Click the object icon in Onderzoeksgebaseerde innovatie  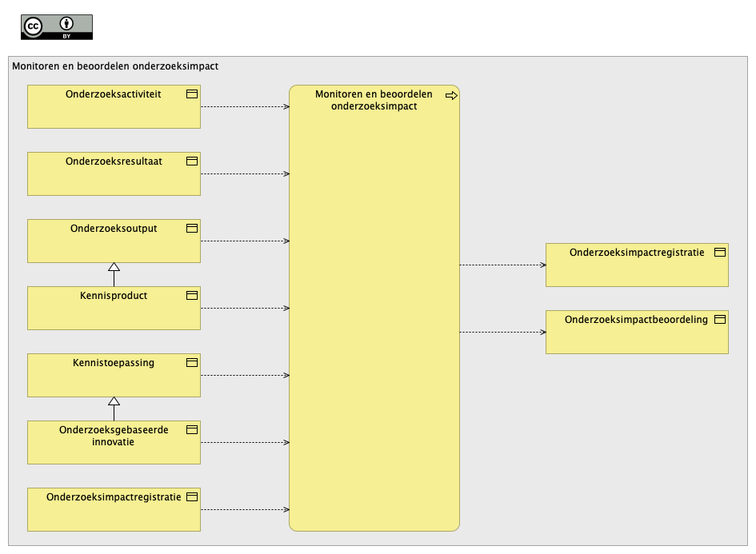(192, 430)
